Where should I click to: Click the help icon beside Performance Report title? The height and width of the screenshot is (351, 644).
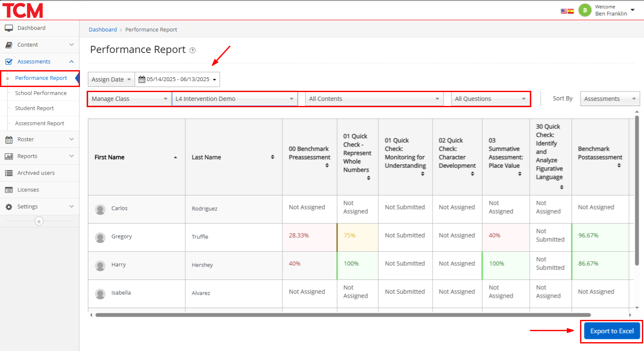pos(193,50)
